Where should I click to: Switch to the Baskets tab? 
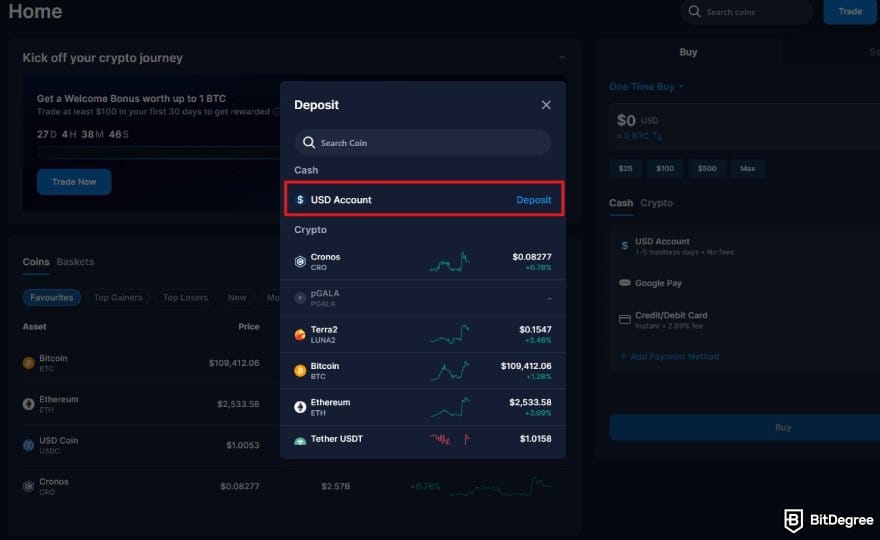click(x=75, y=262)
